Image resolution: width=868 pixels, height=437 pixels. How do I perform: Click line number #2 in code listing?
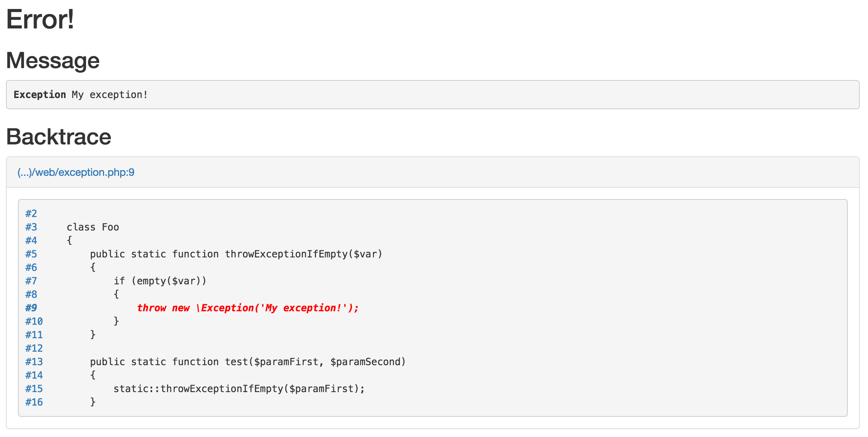pyautogui.click(x=31, y=214)
